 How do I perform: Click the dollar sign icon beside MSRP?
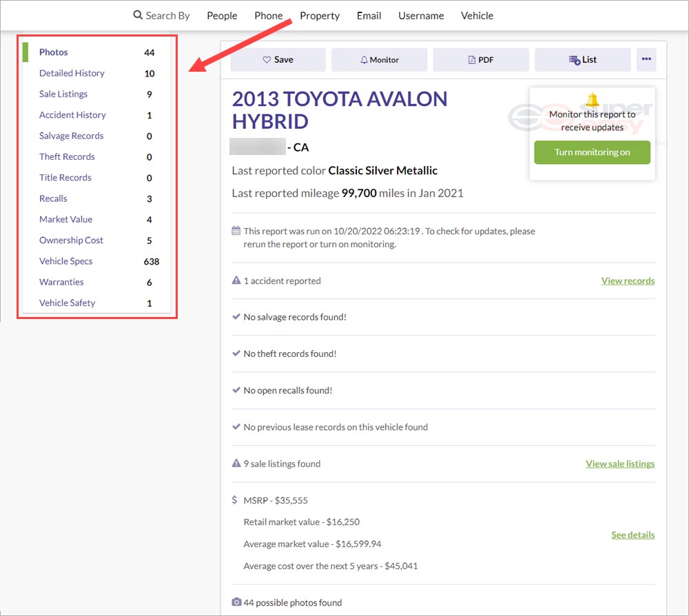pos(235,500)
